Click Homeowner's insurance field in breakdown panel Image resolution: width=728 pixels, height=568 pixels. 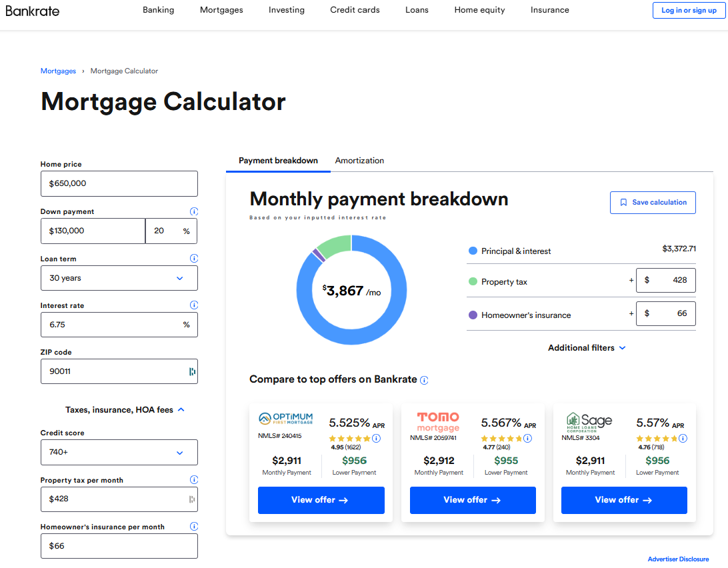tap(666, 313)
